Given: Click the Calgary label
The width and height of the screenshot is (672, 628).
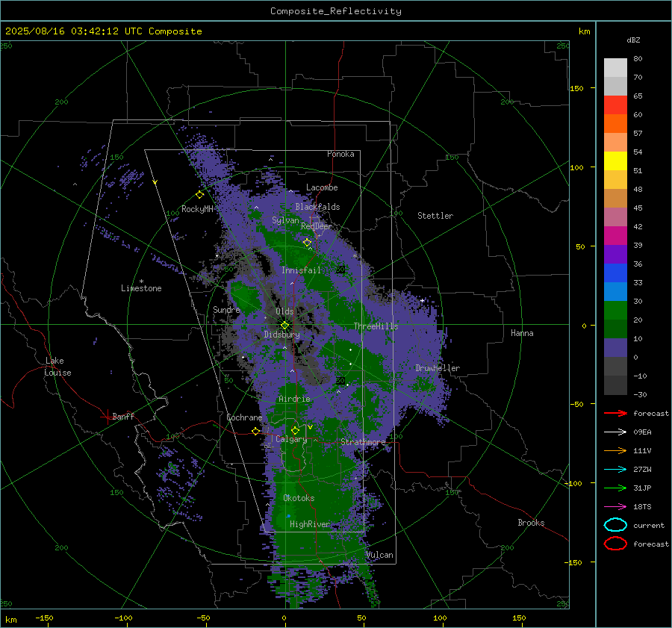Looking at the screenshot, I should [291, 439].
